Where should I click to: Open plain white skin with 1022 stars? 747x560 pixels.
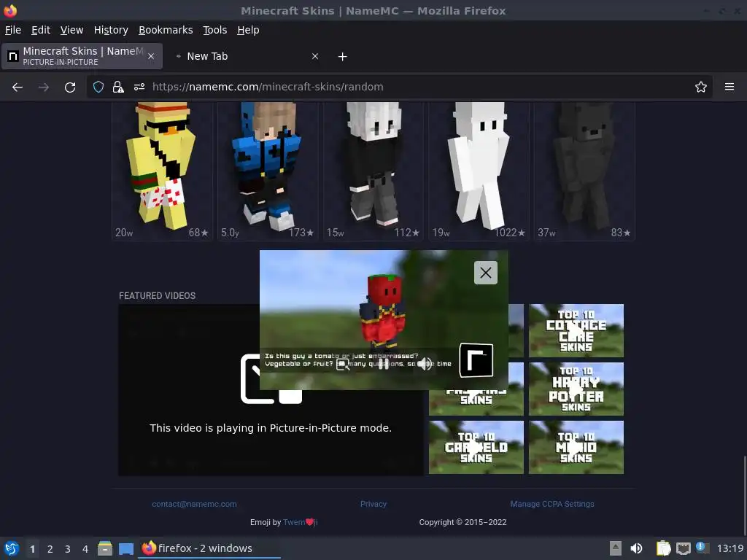pos(479,171)
